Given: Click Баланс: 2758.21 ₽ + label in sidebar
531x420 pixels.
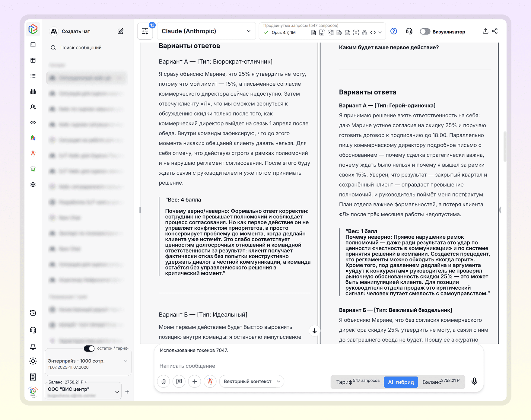Looking at the screenshot, I should (68, 382).
